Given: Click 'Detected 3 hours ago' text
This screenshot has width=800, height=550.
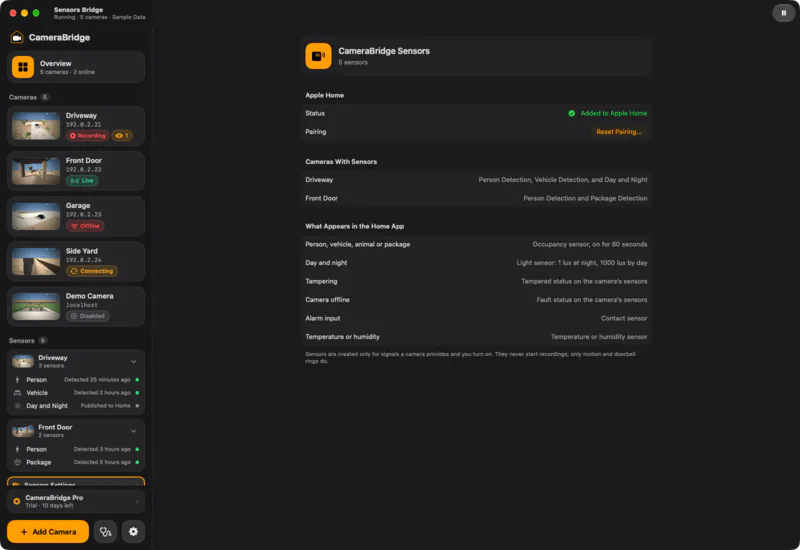Looking at the screenshot, I should click(x=102, y=449).
